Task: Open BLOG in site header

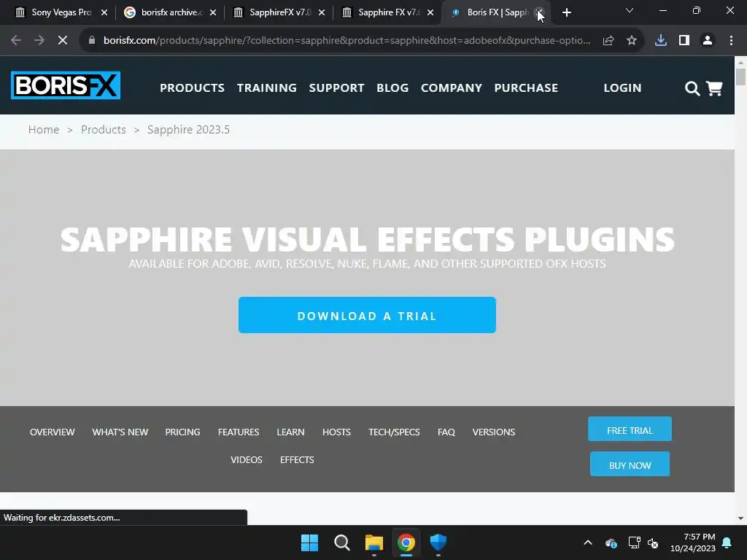Action: coord(392,88)
